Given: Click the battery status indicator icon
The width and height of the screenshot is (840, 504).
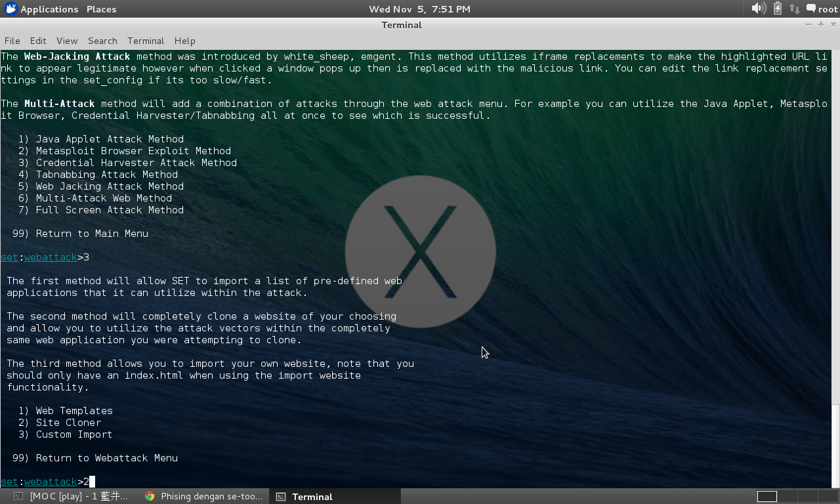Looking at the screenshot, I should 776,9.
